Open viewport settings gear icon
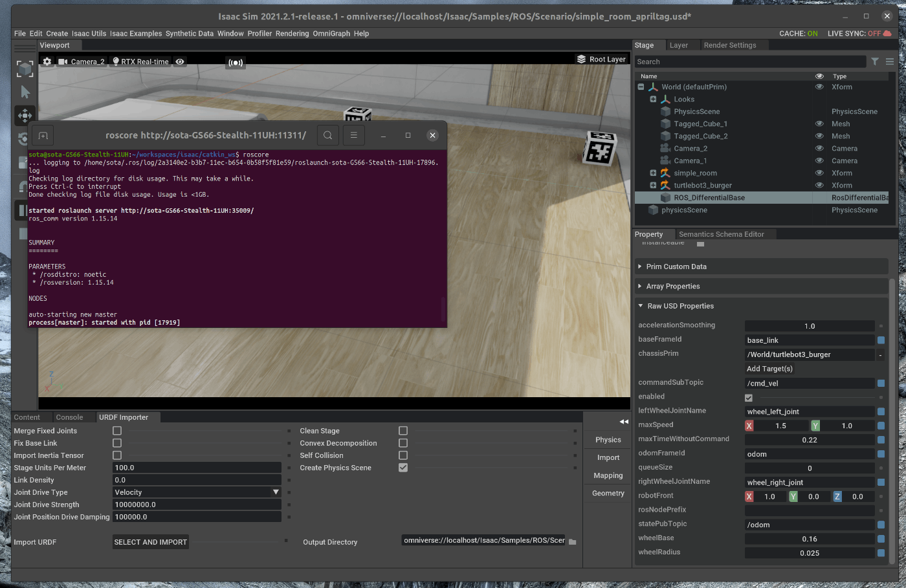The width and height of the screenshot is (906, 588). click(x=47, y=61)
